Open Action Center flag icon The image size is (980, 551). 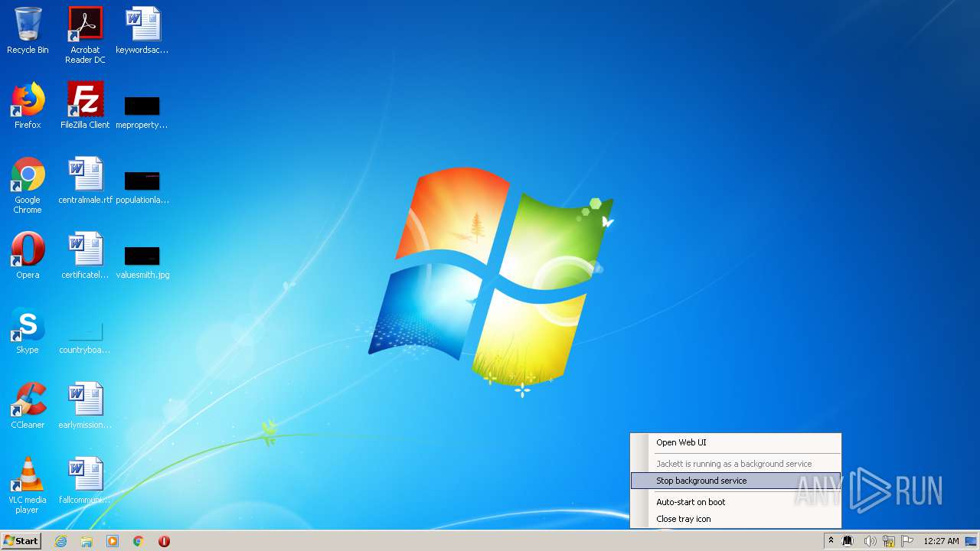[x=907, y=541]
